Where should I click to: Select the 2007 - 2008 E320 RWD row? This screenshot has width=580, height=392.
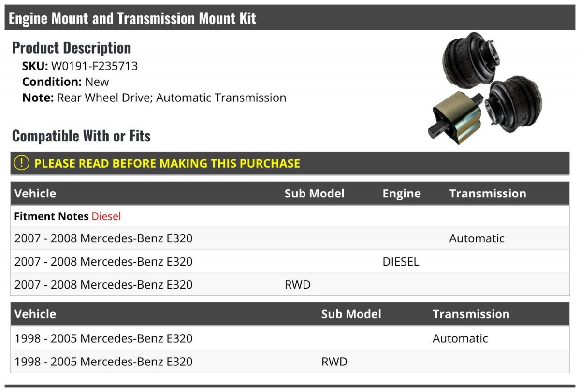pos(290,285)
